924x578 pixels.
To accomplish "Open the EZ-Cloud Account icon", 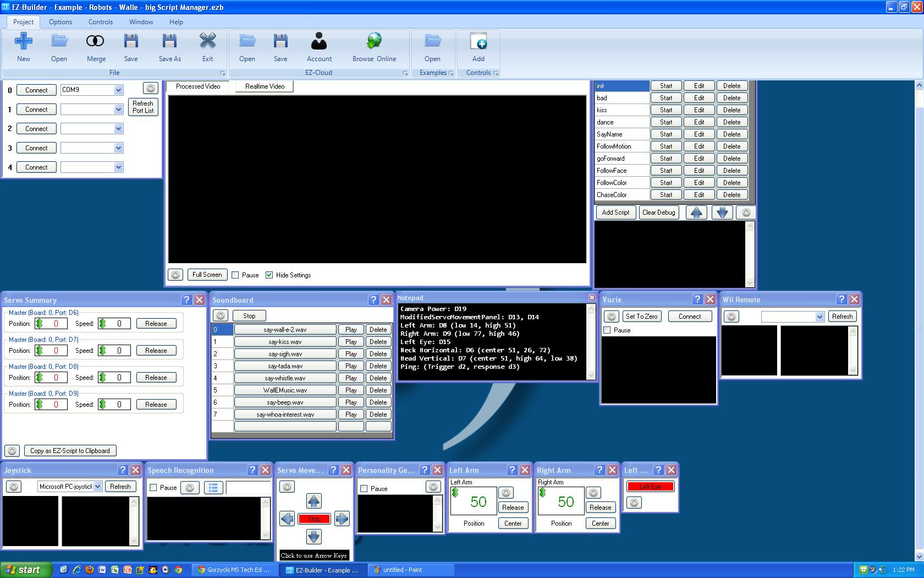I will pos(319,47).
